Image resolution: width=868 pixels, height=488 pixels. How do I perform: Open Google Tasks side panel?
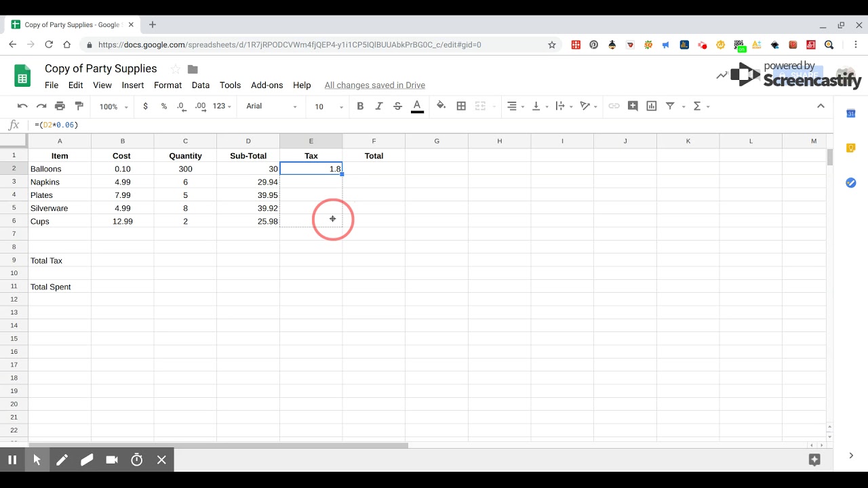point(850,183)
